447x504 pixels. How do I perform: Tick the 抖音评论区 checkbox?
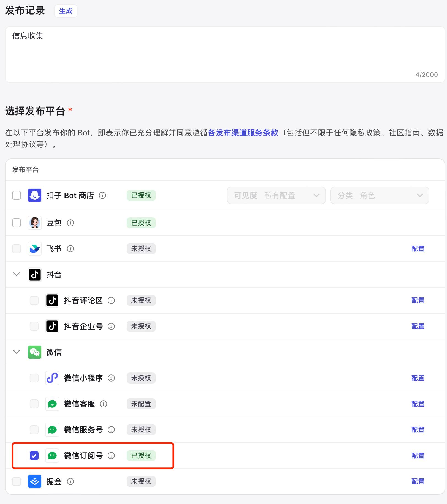tap(34, 300)
